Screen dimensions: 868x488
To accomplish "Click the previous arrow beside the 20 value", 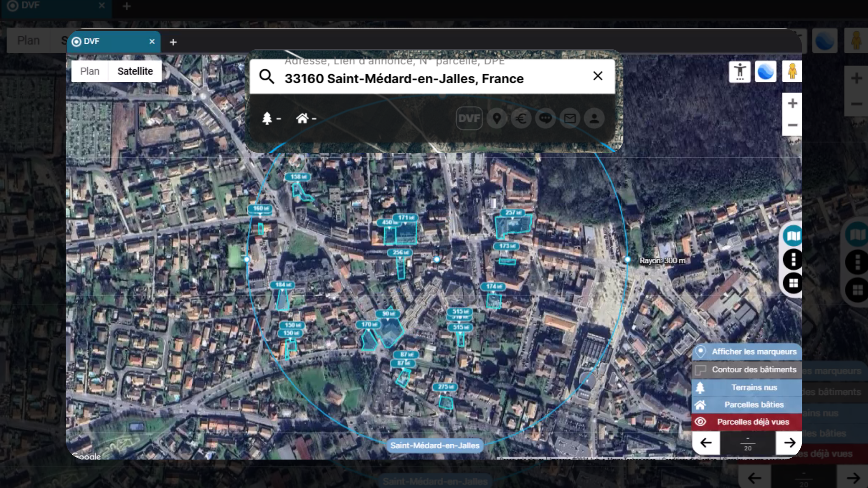I will [706, 443].
